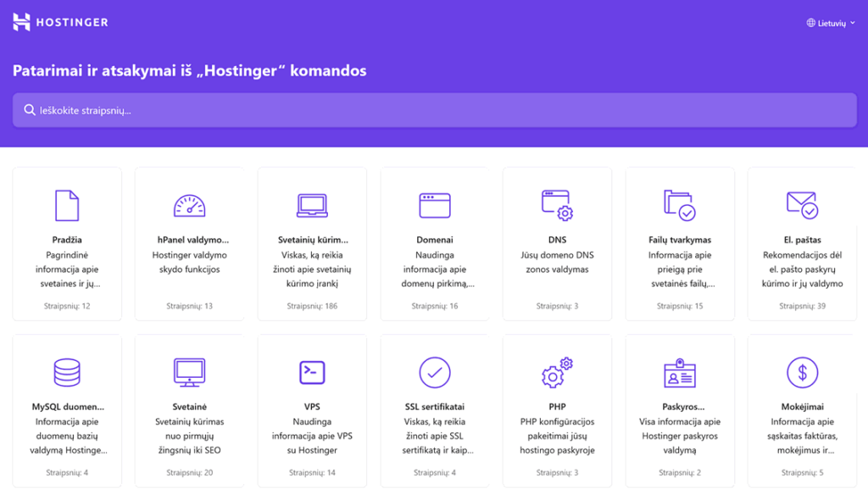Click 'Straipsnių: 39' under El. paštas

(802, 306)
